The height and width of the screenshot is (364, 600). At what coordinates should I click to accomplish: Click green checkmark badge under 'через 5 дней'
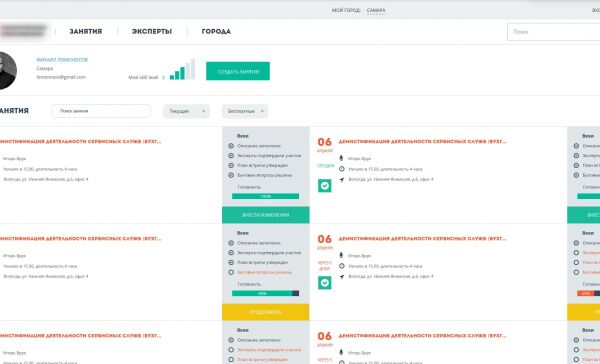click(x=324, y=283)
